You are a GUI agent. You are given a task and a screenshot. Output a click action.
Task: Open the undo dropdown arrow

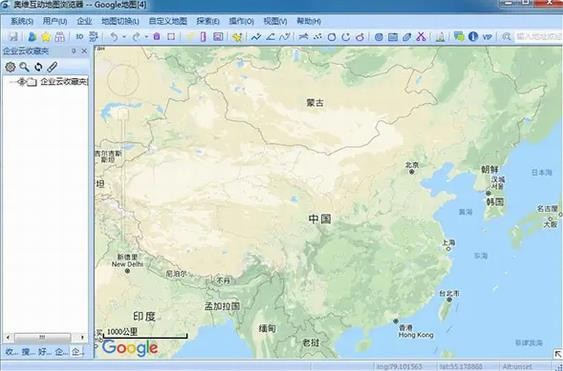point(124,37)
